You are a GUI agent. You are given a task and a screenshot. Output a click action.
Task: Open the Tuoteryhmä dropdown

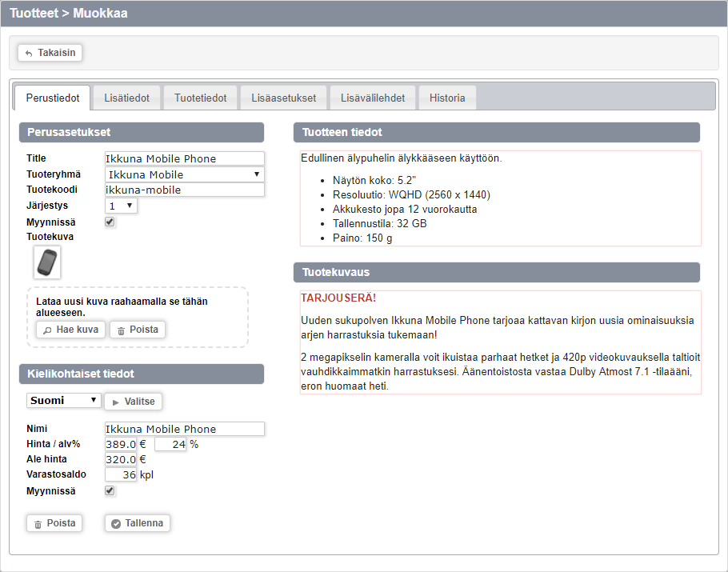point(184,174)
